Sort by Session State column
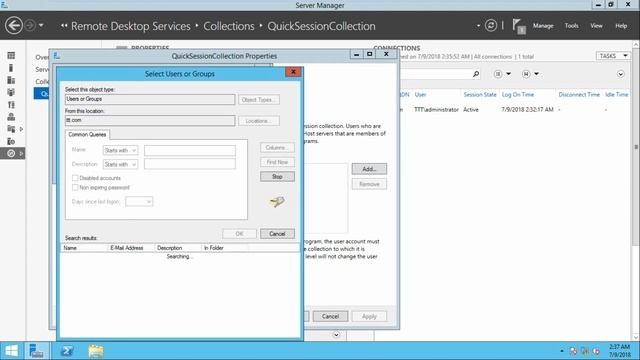This screenshot has height=360, width=640. [480, 95]
